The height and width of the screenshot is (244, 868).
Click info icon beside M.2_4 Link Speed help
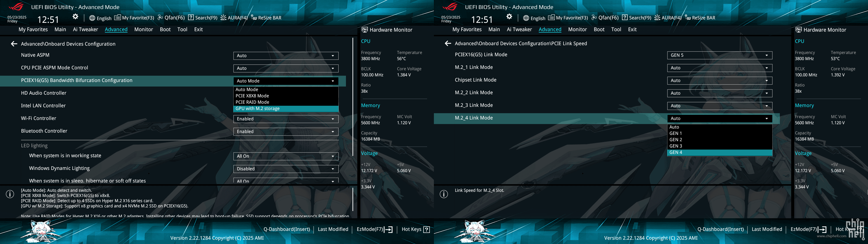coord(444,194)
